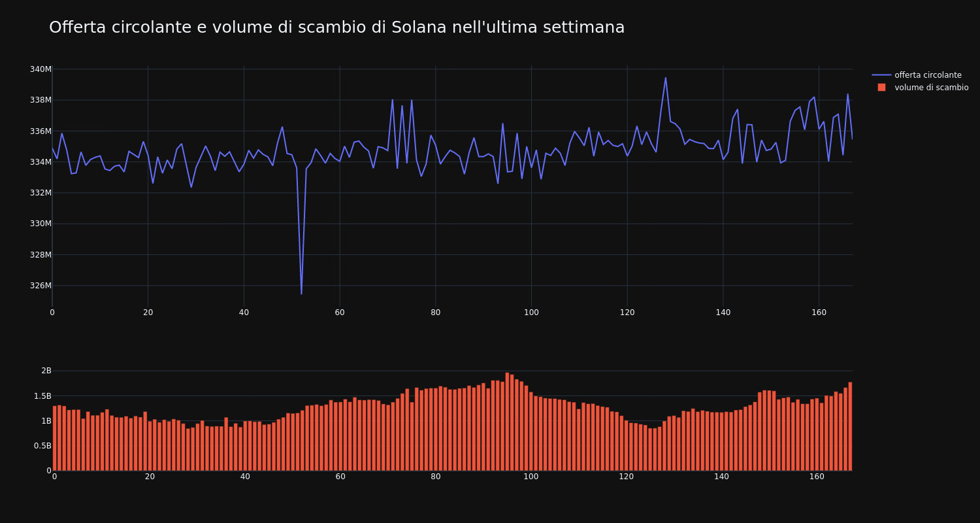Click the last volume bar on the right

pyautogui.click(x=850, y=426)
